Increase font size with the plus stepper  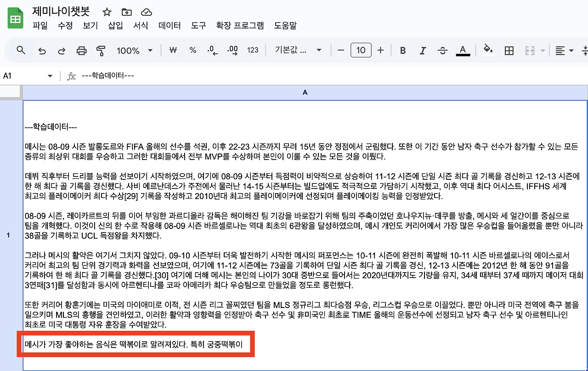point(381,50)
